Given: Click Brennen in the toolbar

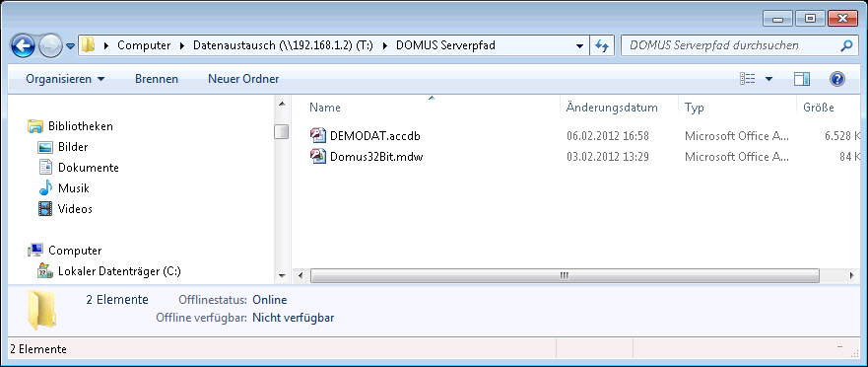Looking at the screenshot, I should point(157,79).
